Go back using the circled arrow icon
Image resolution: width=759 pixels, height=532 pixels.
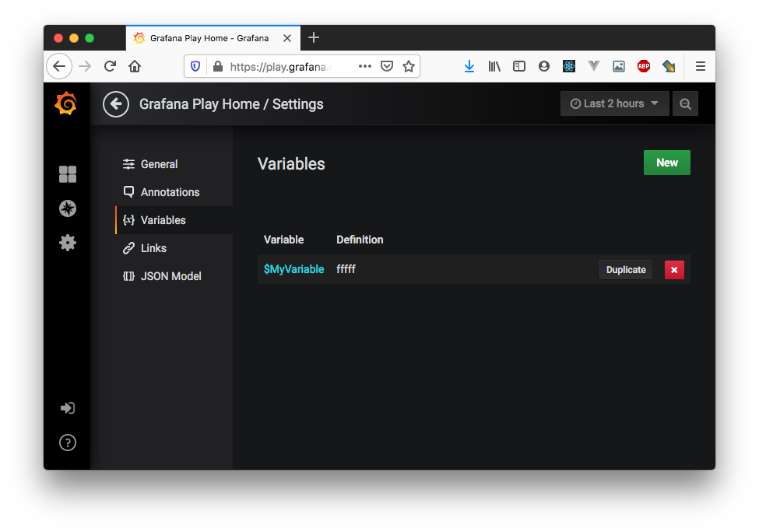[116, 104]
